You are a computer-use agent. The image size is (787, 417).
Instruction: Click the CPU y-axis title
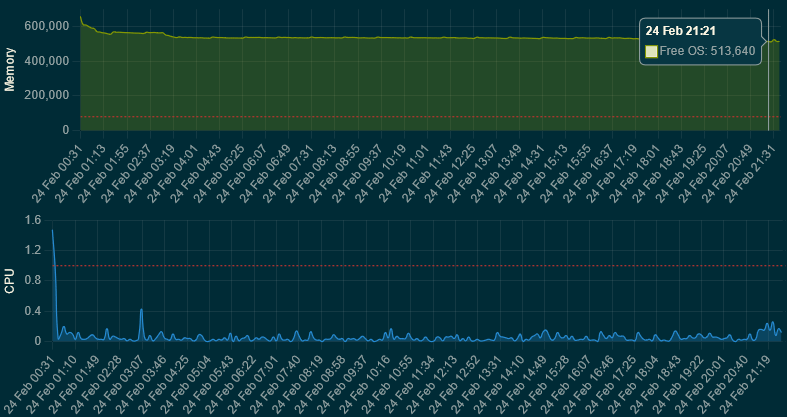point(10,281)
